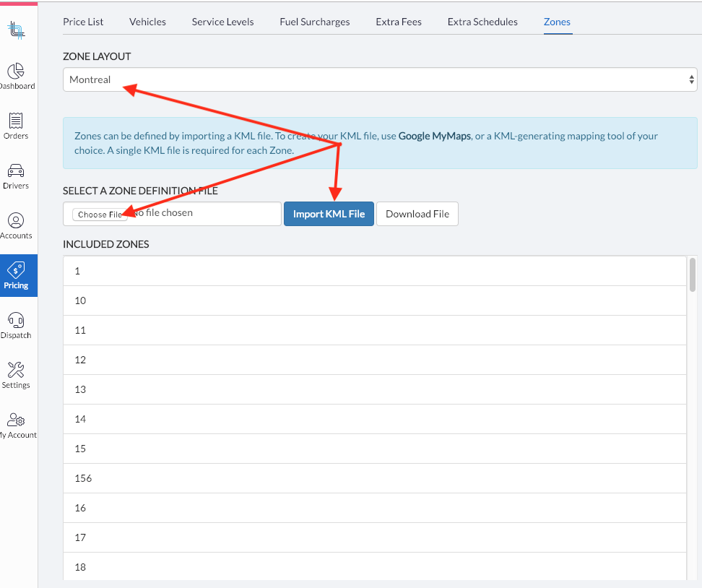Select the Zones tab
Viewport: 702px width, 588px height.
[557, 22]
